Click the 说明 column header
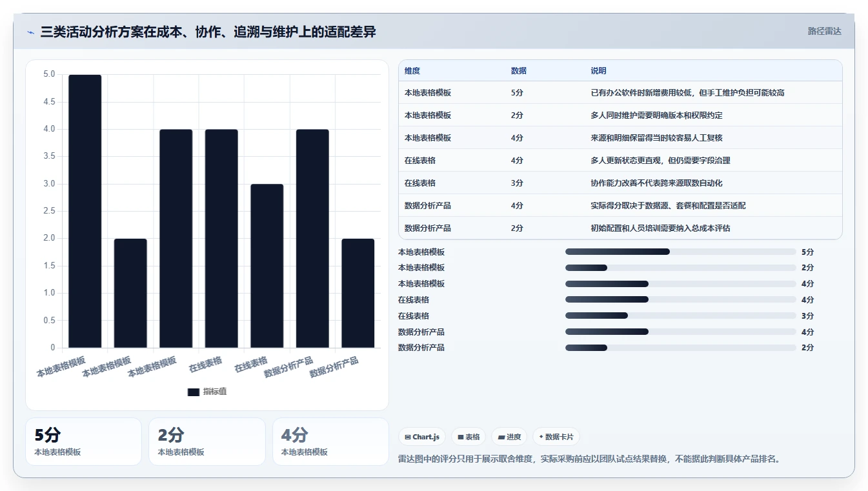This screenshot has width=868, height=491. tap(598, 71)
